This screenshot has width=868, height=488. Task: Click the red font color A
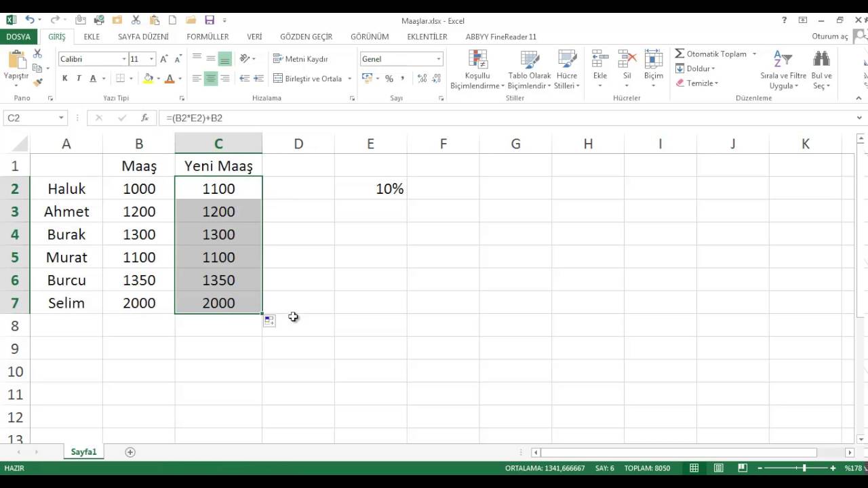pyautogui.click(x=170, y=79)
